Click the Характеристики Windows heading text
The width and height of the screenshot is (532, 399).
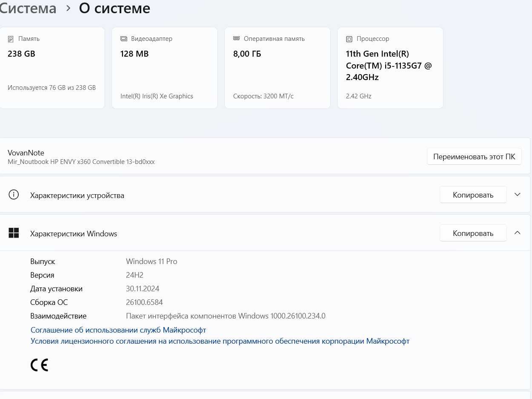(74, 234)
